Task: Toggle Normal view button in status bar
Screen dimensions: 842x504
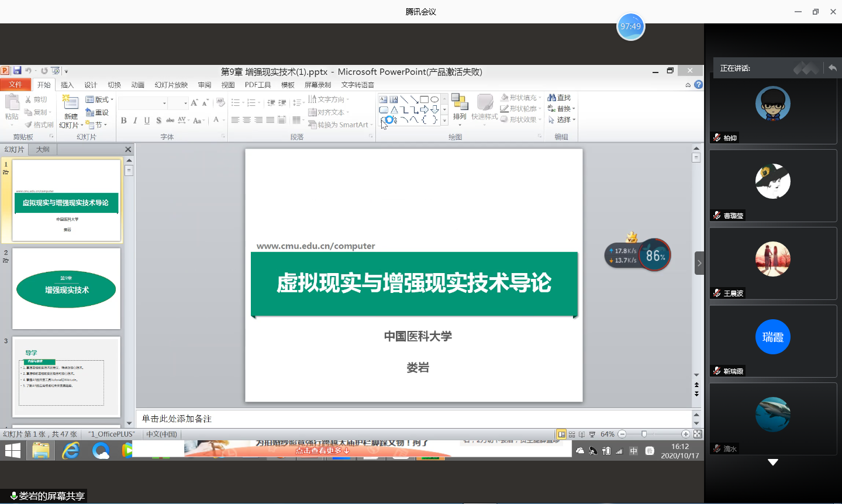Action: (561, 434)
